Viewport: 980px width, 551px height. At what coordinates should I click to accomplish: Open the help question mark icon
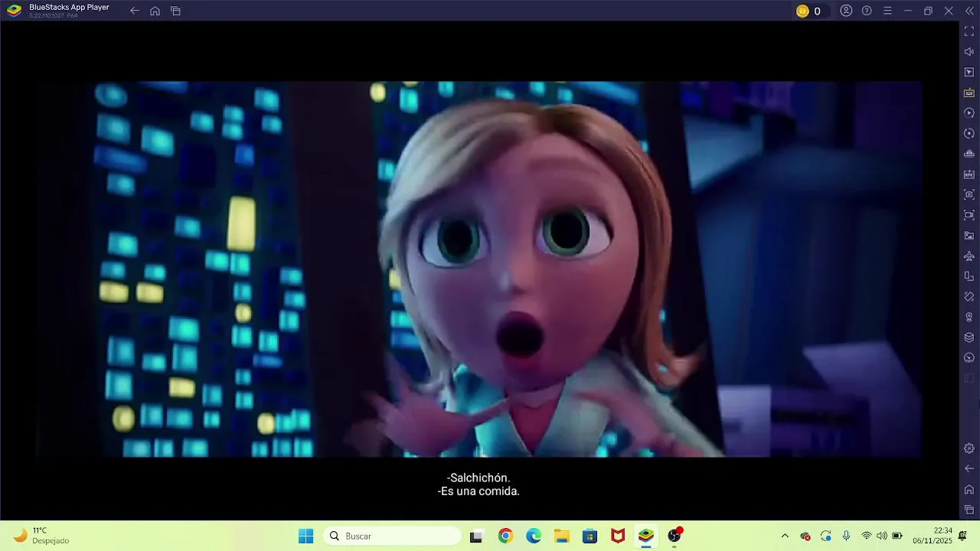pos(867,11)
